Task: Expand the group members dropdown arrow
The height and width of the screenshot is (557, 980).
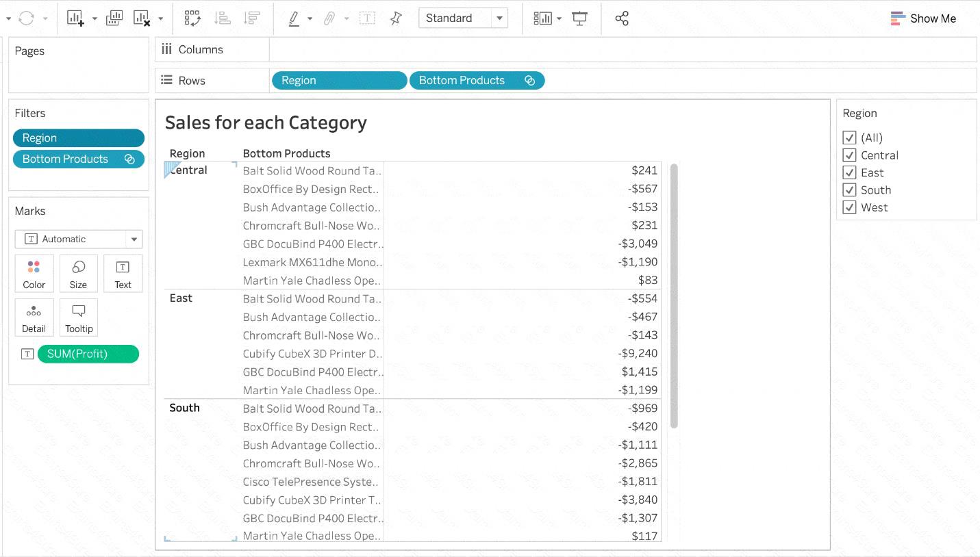Action: 347,19
